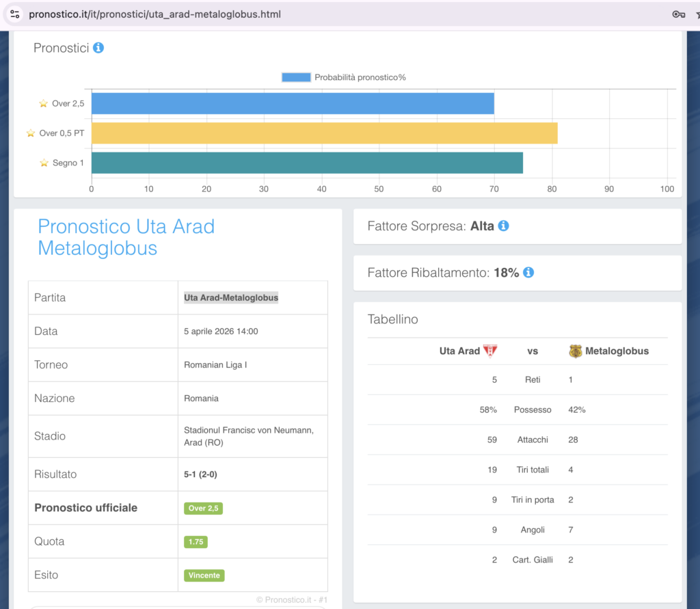
Task: Click the star beside Over 2,5
Action: pos(44,103)
